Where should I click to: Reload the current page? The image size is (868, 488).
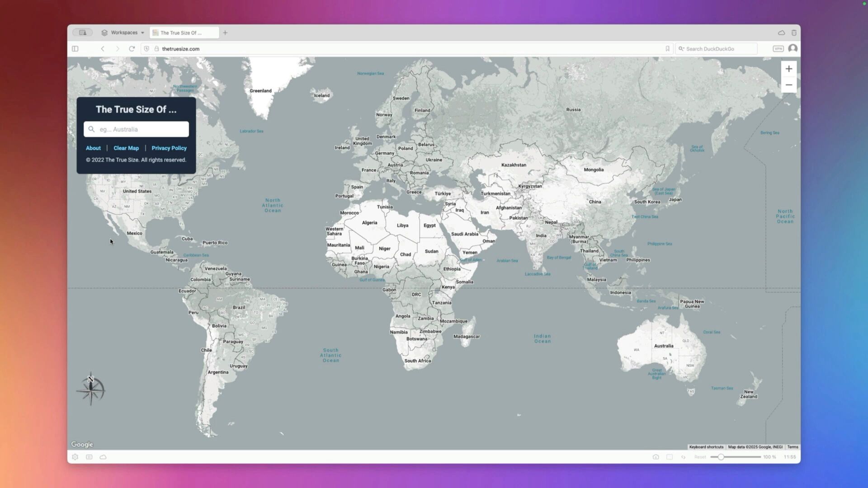tap(132, 49)
